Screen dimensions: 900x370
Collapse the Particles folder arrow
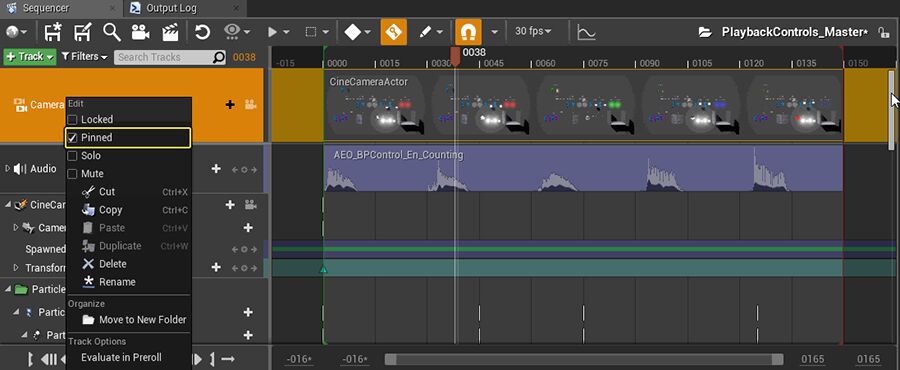click(7, 289)
